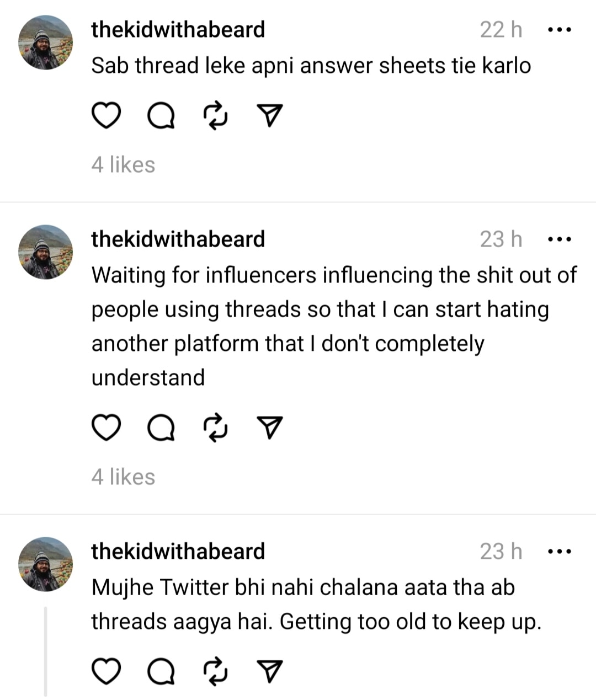Viewport: 596px width, 700px height.
Task: Open the avatar beside the Twitter post
Action: 45,564
